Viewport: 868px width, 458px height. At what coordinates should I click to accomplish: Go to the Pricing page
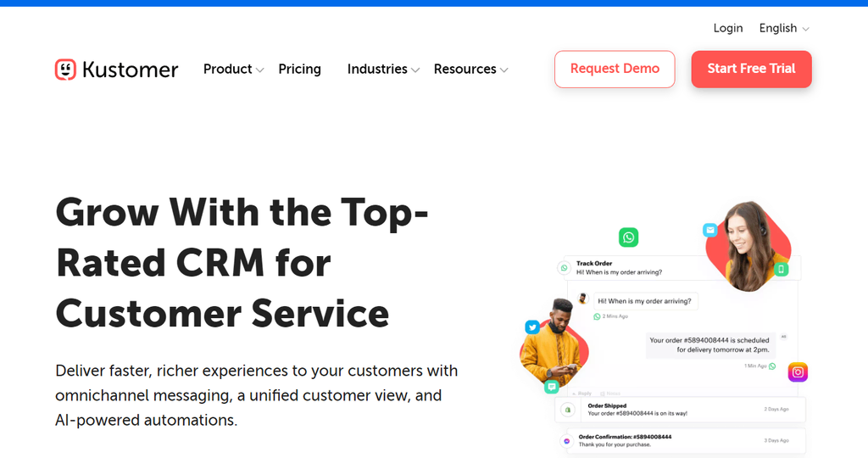299,70
